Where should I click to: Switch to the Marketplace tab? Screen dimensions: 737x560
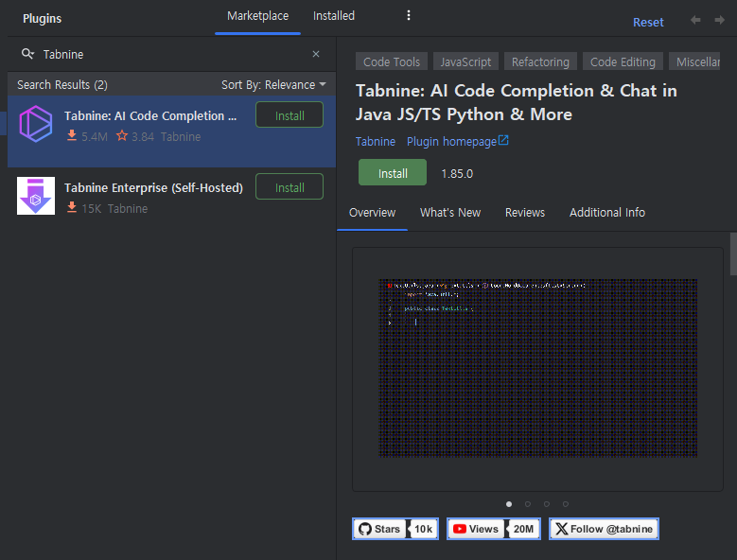[257, 16]
